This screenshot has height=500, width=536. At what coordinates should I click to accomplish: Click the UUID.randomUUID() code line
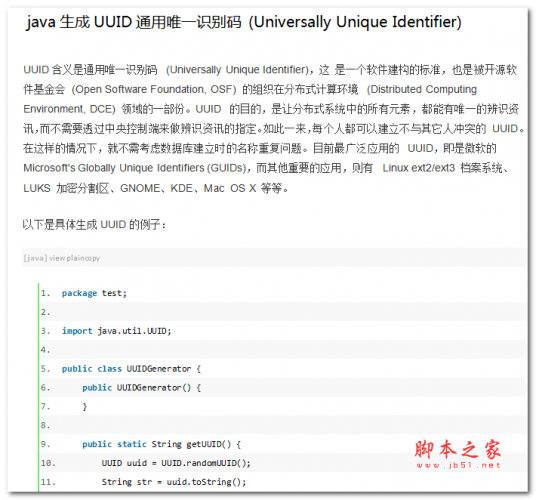(x=176, y=463)
